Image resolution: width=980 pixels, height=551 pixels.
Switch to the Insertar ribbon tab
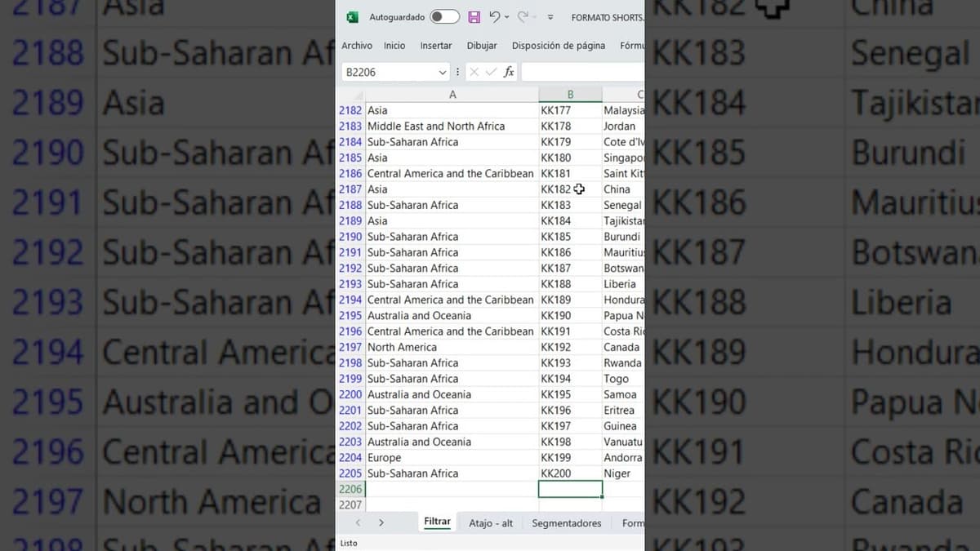click(436, 46)
